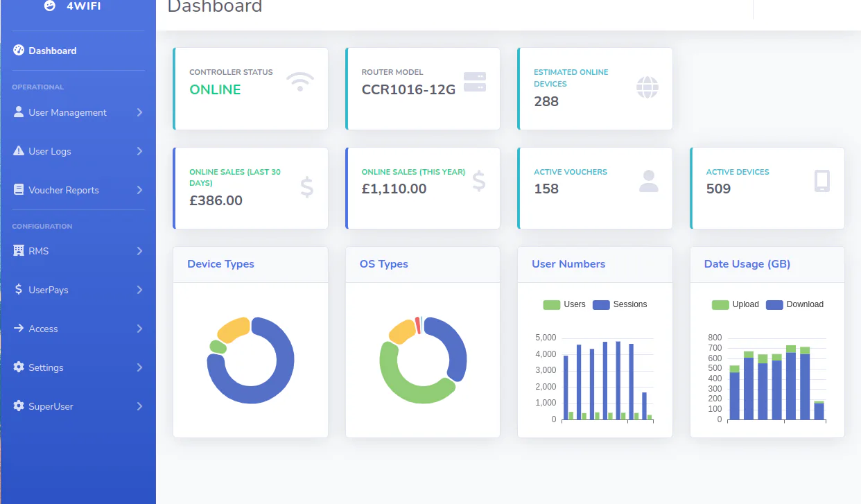Viewport: 861px width, 504px height.
Task: Click the User Logs warning triangle icon
Action: [19, 150]
